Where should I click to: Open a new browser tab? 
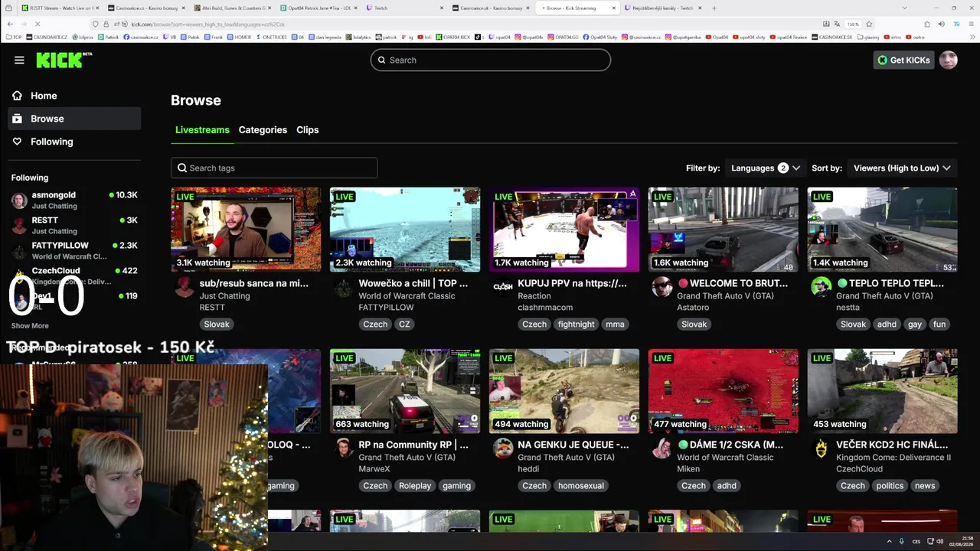pos(714,8)
